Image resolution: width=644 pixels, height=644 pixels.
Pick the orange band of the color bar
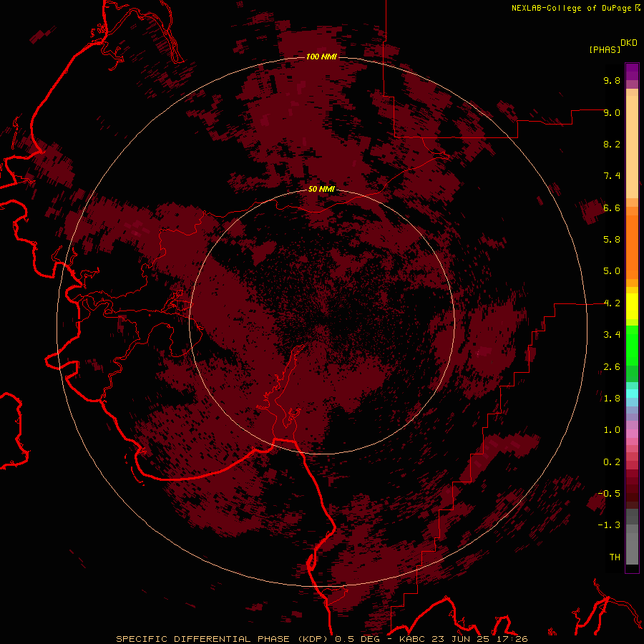tap(632, 246)
